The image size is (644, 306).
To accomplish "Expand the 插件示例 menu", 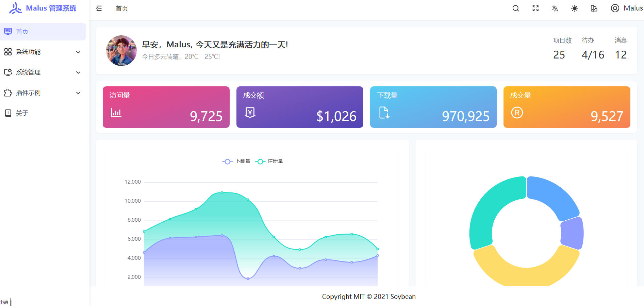I will [43, 92].
